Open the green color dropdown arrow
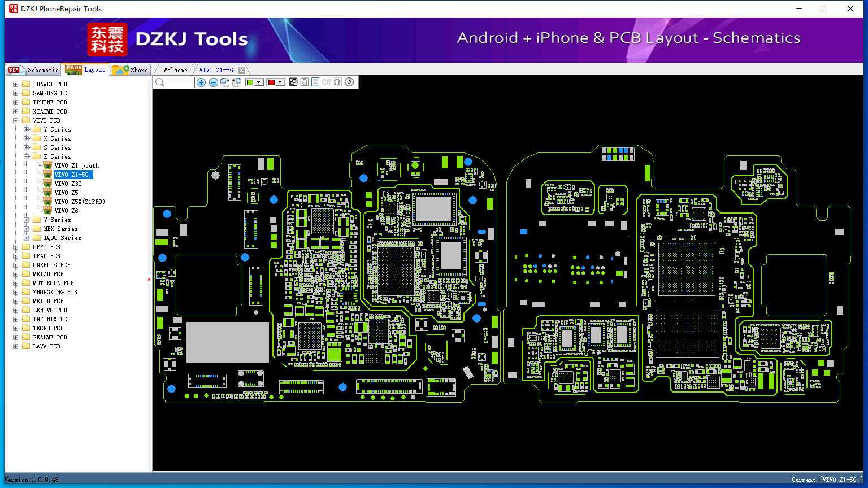868x488 pixels. 259,82
